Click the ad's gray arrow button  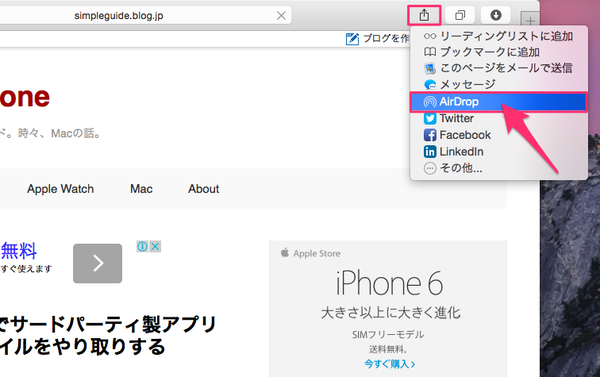tap(98, 263)
